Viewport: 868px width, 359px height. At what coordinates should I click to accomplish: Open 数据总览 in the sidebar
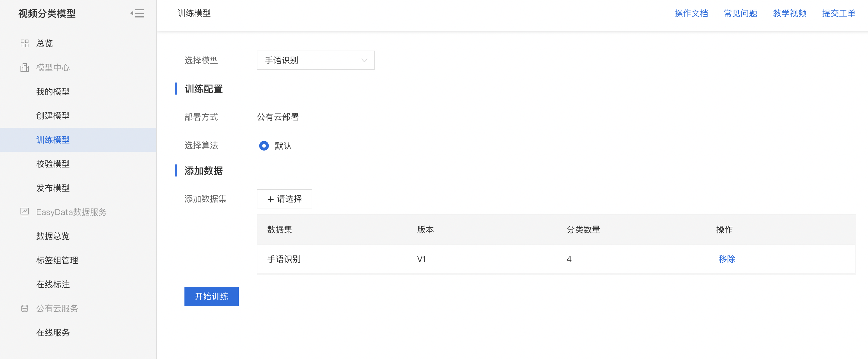[53, 236]
